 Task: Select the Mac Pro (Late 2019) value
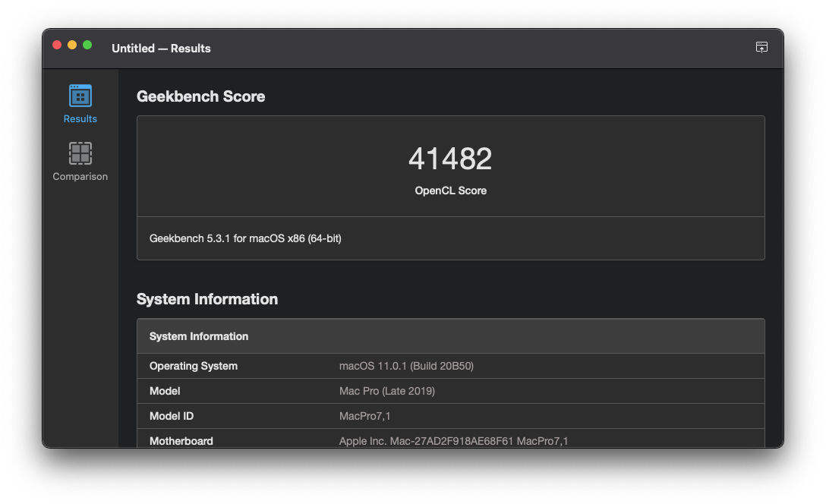(387, 392)
